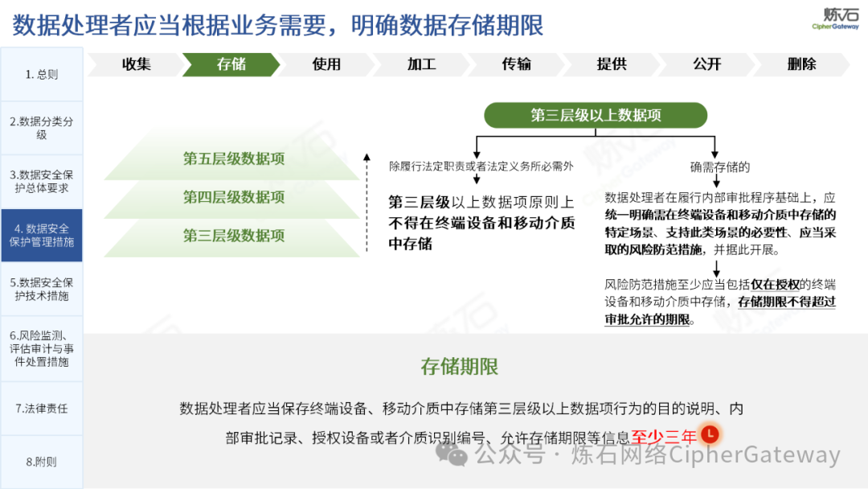Click the red clock icon after 至少三年
This screenshot has height=489, width=868.
coord(710,434)
